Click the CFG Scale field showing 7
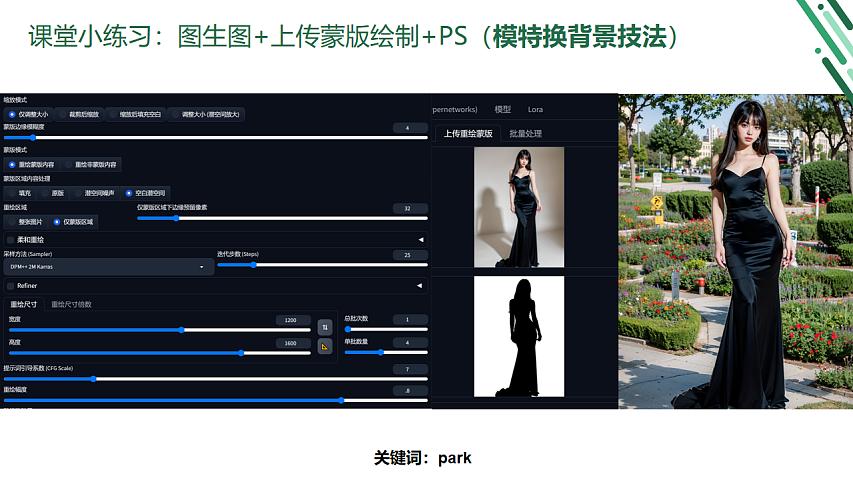This screenshot has width=853, height=480. click(x=410, y=369)
